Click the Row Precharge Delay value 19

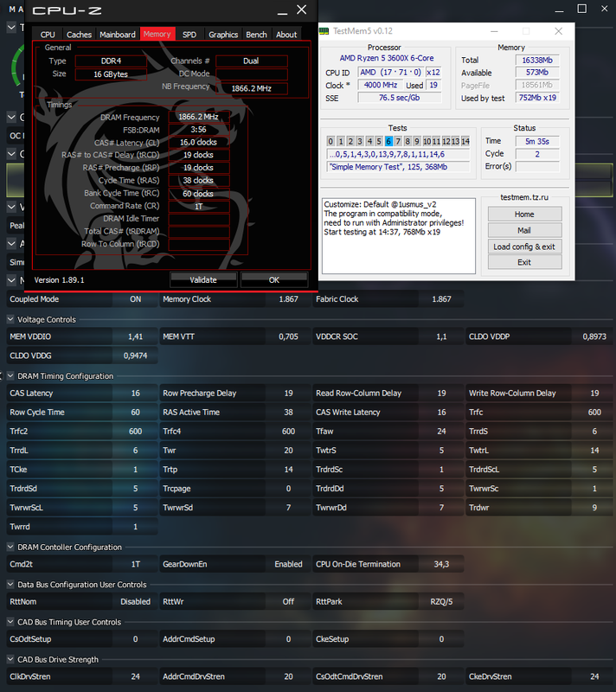[288, 394]
